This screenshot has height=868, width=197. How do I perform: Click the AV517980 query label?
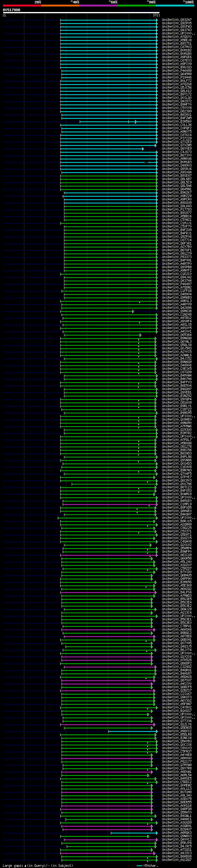click(x=11, y=10)
